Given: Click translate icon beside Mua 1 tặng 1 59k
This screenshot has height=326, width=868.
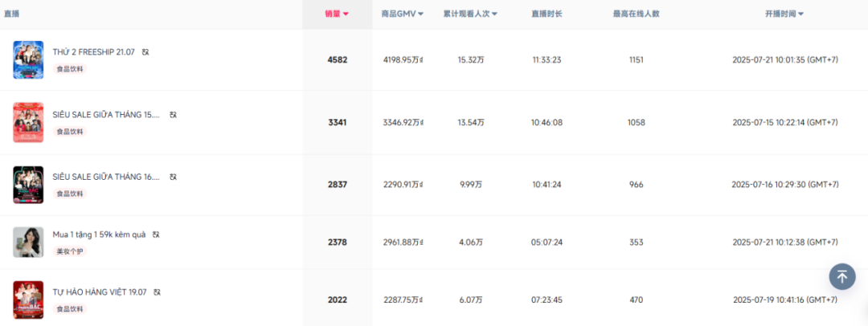Looking at the screenshot, I should [157, 234].
